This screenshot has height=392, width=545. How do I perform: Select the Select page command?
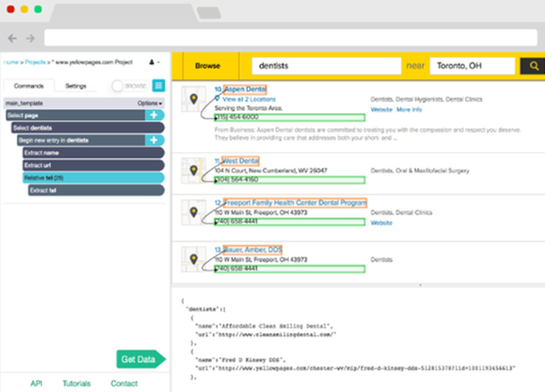point(76,115)
